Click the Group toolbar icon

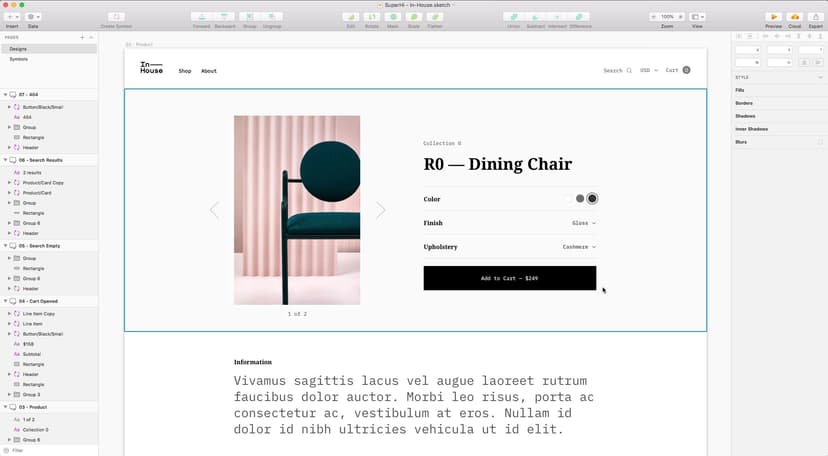click(x=250, y=17)
